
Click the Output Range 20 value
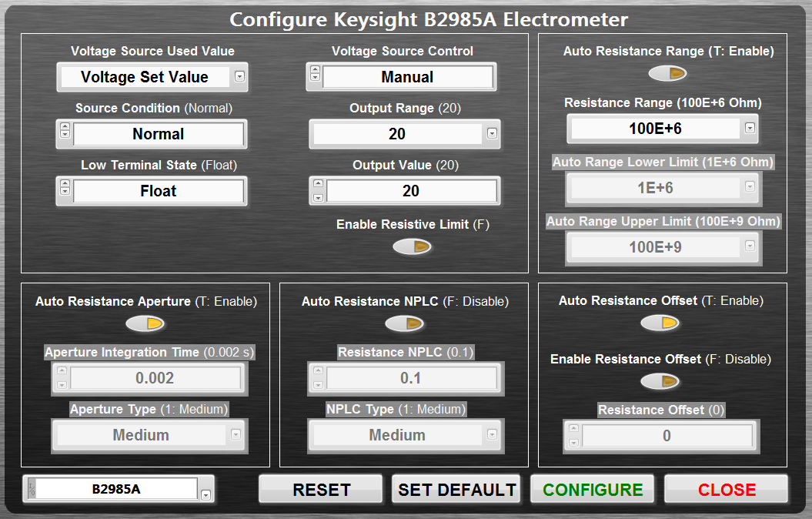[397, 134]
